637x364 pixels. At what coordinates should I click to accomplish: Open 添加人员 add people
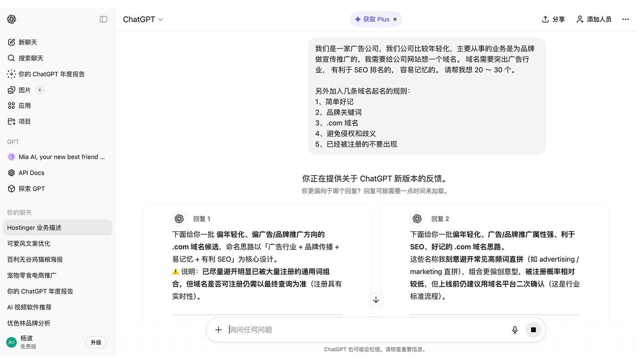pyautogui.click(x=594, y=19)
